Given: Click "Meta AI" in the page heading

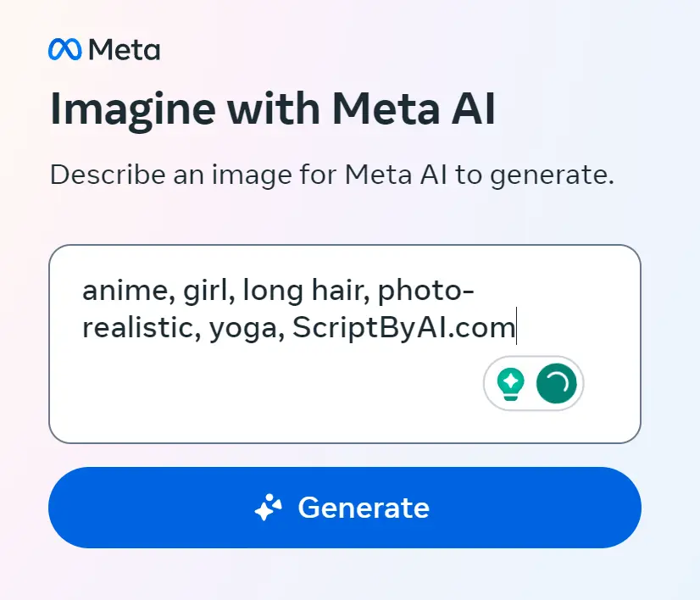Looking at the screenshot, I should click(x=414, y=110).
